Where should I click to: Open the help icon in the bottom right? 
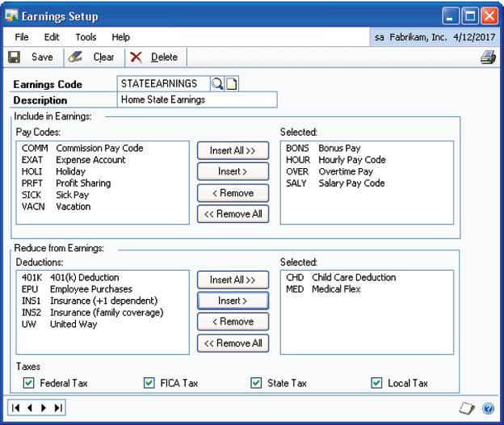pyautogui.click(x=489, y=409)
